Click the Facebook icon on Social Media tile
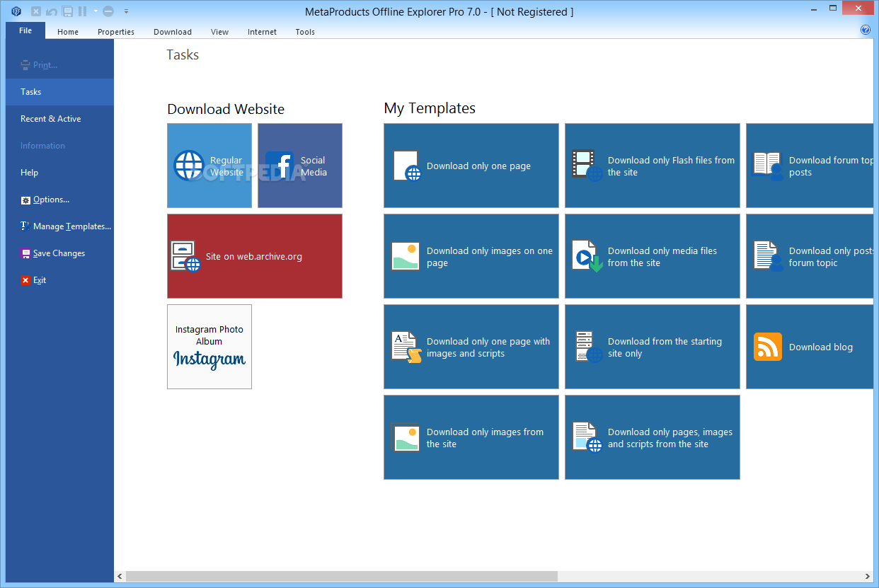Image resolution: width=879 pixels, height=588 pixels. (280, 166)
